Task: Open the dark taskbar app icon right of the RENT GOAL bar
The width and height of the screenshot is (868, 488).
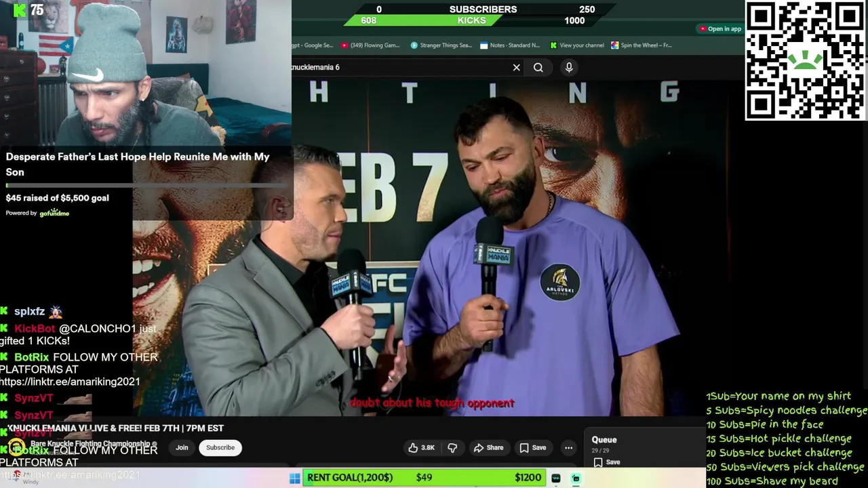Action: (556, 479)
